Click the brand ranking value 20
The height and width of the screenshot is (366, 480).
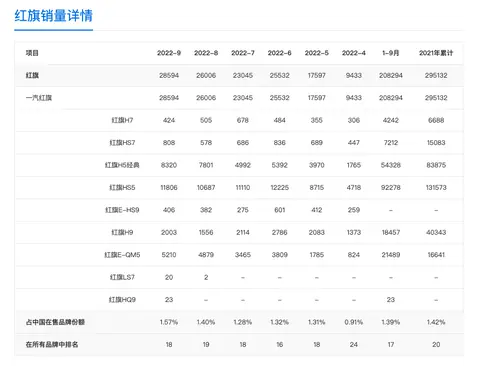[x=436, y=344]
